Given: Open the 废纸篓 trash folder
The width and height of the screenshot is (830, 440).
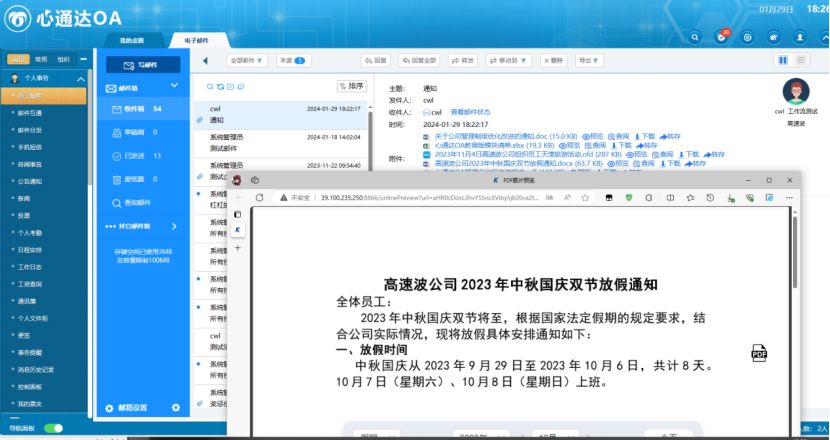Looking at the screenshot, I should tap(137, 178).
